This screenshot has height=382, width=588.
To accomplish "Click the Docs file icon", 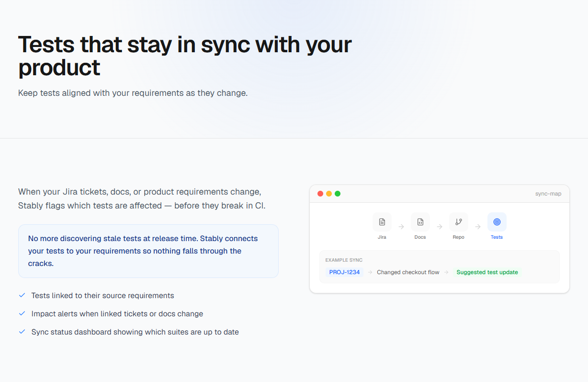I will click(x=420, y=222).
